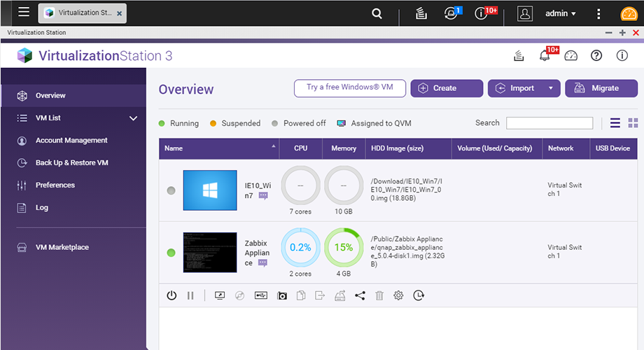Open the more options vertical dots menu

[598, 13]
